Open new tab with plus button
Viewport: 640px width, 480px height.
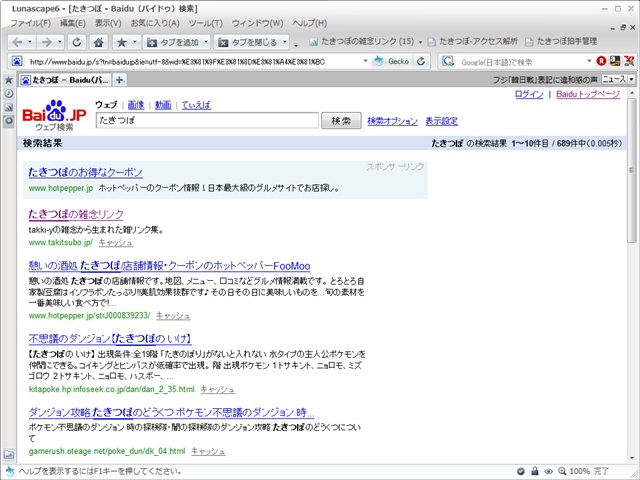(119, 79)
